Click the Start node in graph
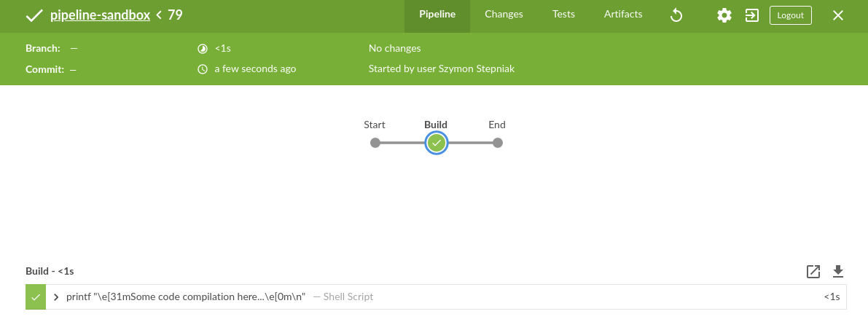This screenshot has height=330, width=868. point(375,143)
